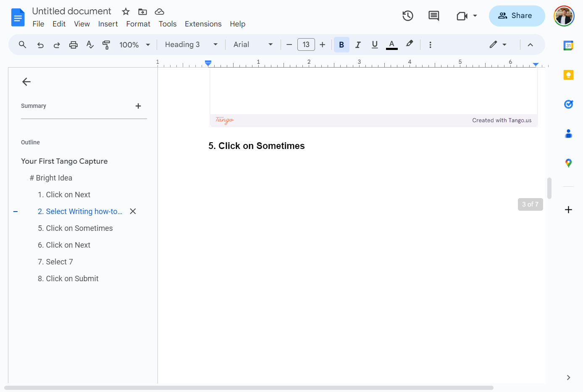Image resolution: width=583 pixels, height=392 pixels.
Task: Click the document title 'Untitled document'
Action: 72,11
